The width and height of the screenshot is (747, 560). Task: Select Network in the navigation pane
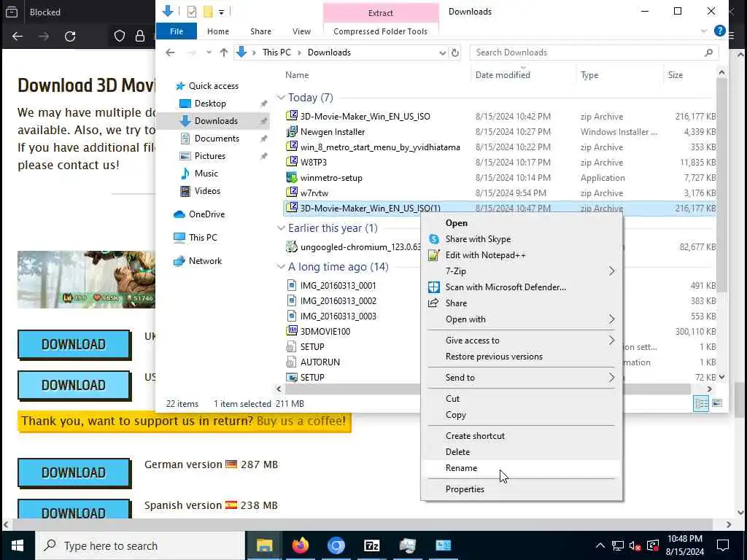pyautogui.click(x=205, y=261)
